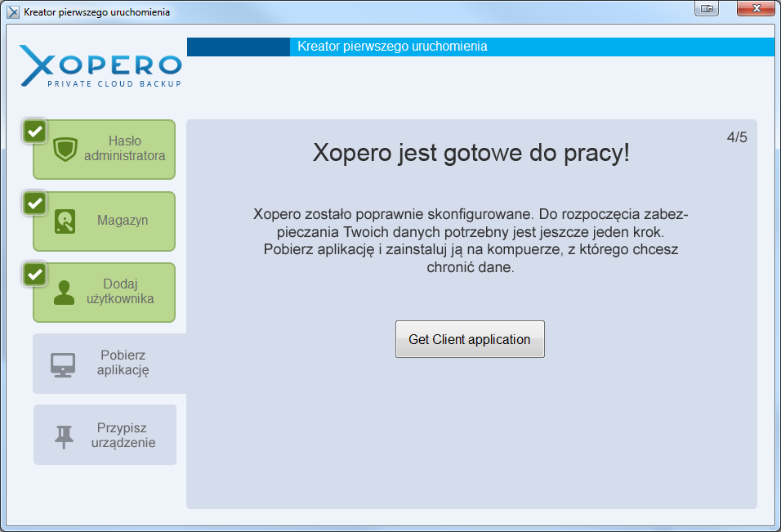Go to the Magazyn step
The width and height of the screenshot is (781, 532).
click(104, 221)
